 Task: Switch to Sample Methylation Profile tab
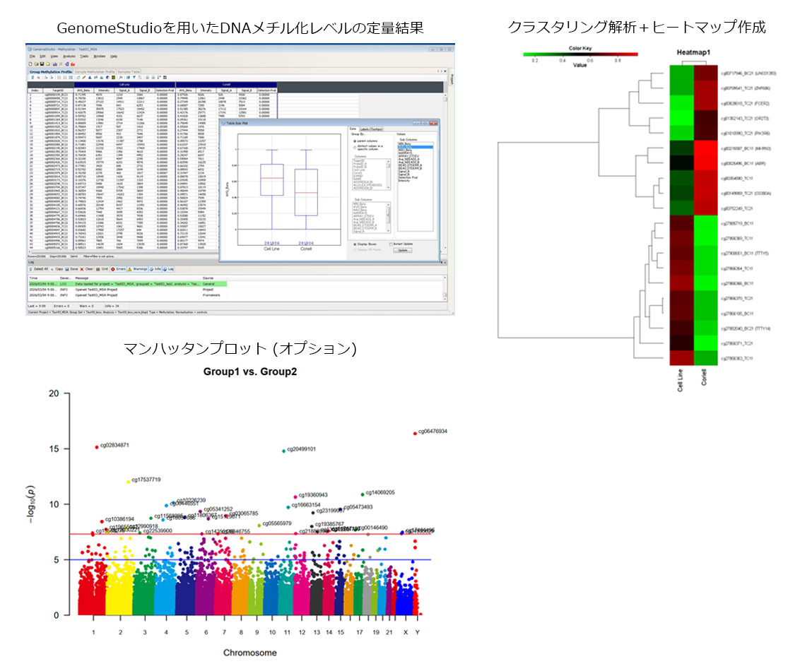pos(94,71)
